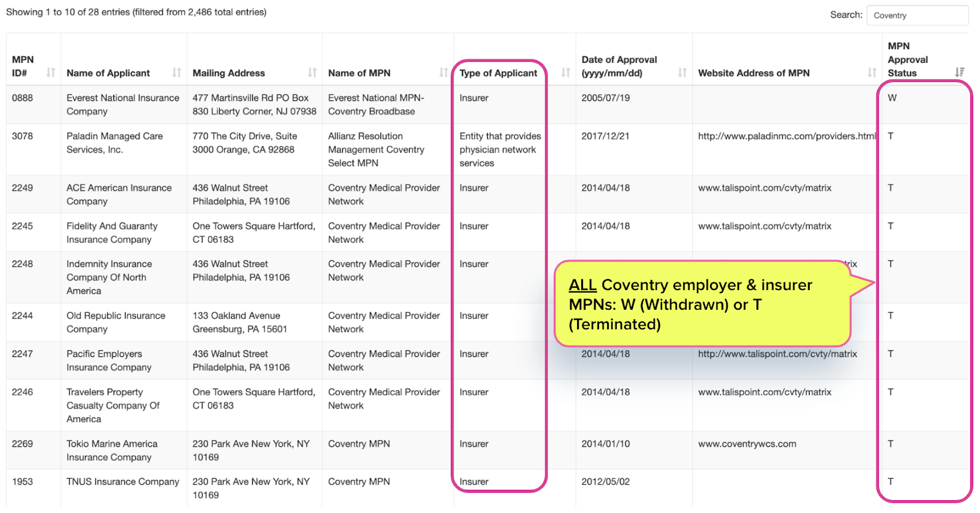The width and height of the screenshot is (980, 513).
Task: Select approval date 2017/12/21
Action: (606, 136)
